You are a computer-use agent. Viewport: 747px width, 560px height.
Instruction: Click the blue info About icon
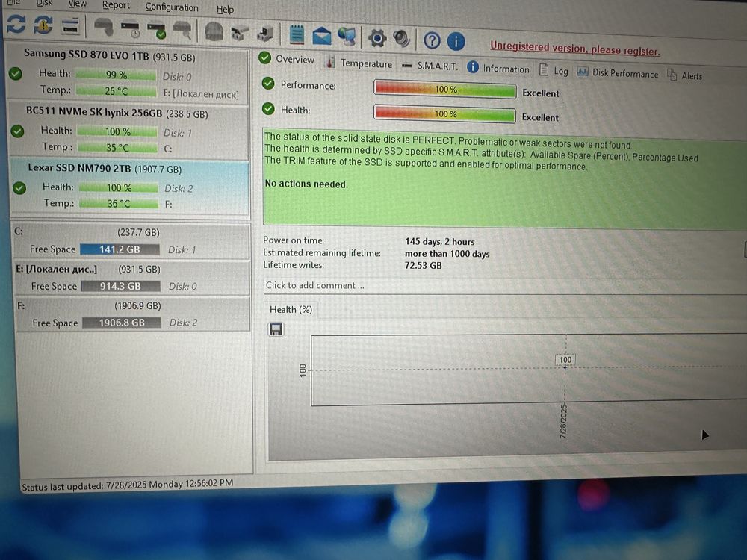pos(456,41)
